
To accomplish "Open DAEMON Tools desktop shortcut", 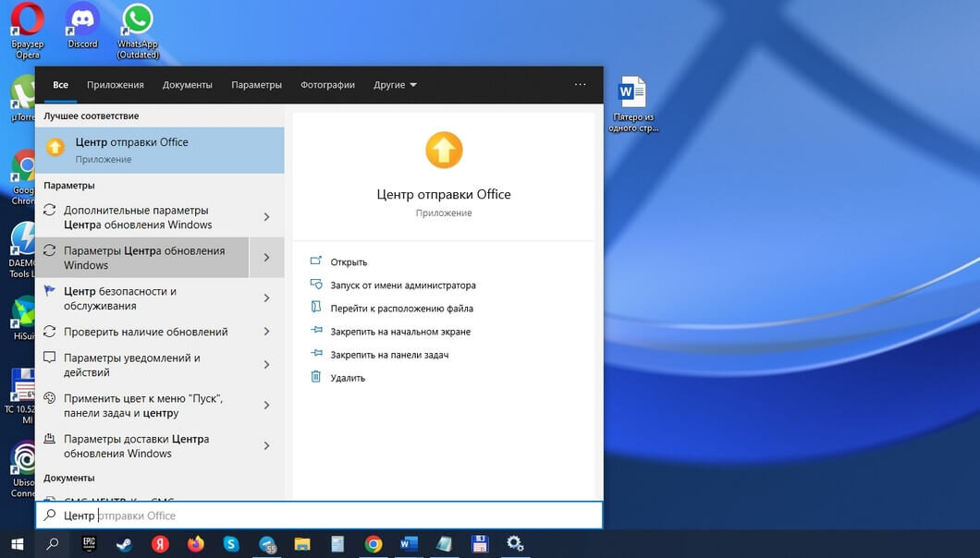I will point(21,250).
